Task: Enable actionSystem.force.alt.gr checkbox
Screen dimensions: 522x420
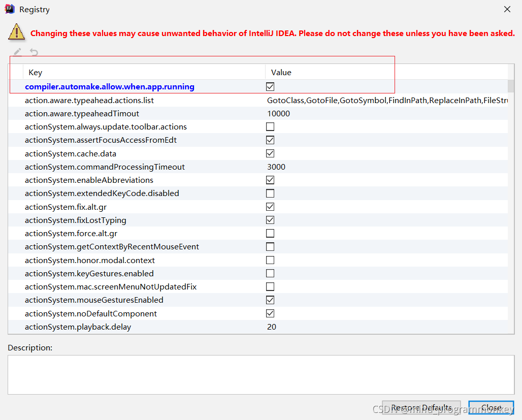Action: 270,233
